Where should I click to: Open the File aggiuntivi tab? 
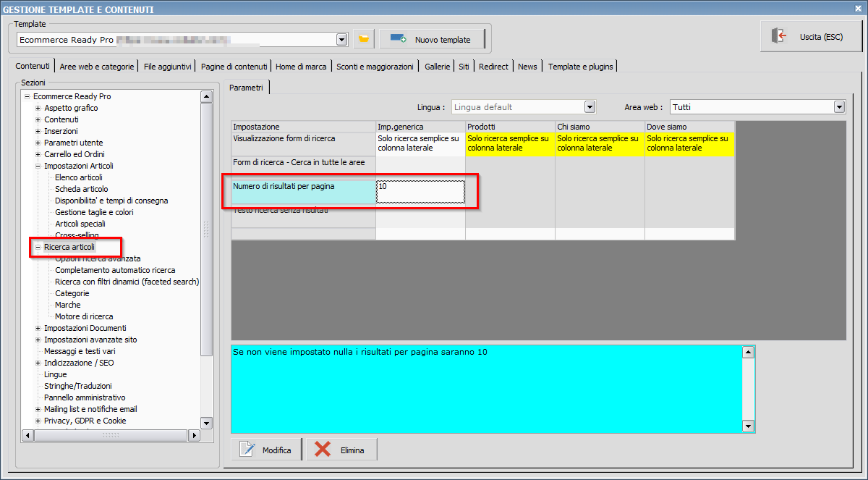(168, 67)
